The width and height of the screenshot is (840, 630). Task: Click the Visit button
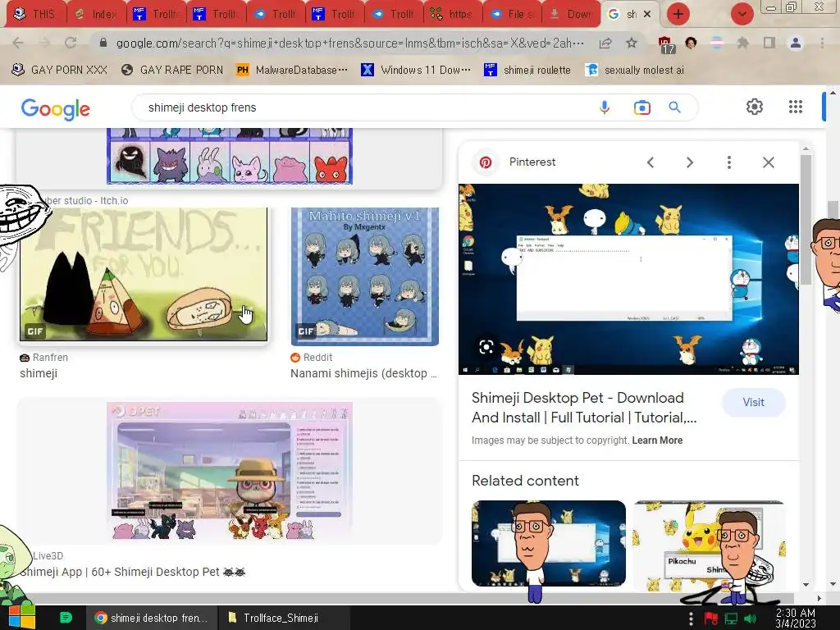point(754,402)
